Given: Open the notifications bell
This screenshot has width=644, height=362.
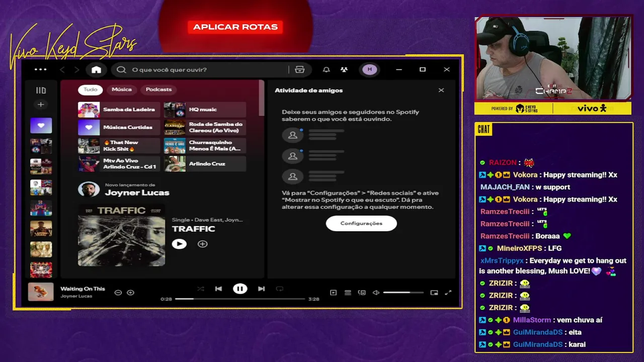Looking at the screenshot, I should [x=326, y=70].
